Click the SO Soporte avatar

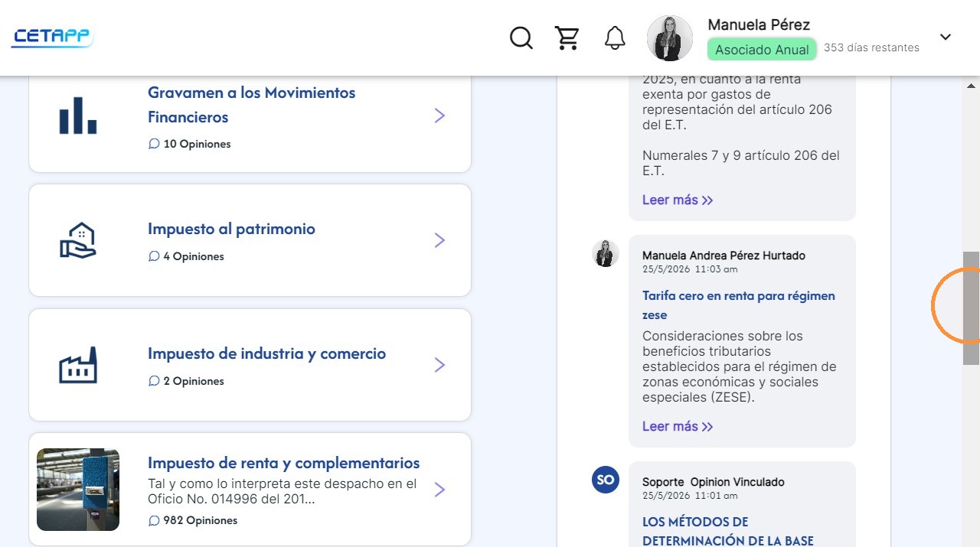pyautogui.click(x=606, y=480)
